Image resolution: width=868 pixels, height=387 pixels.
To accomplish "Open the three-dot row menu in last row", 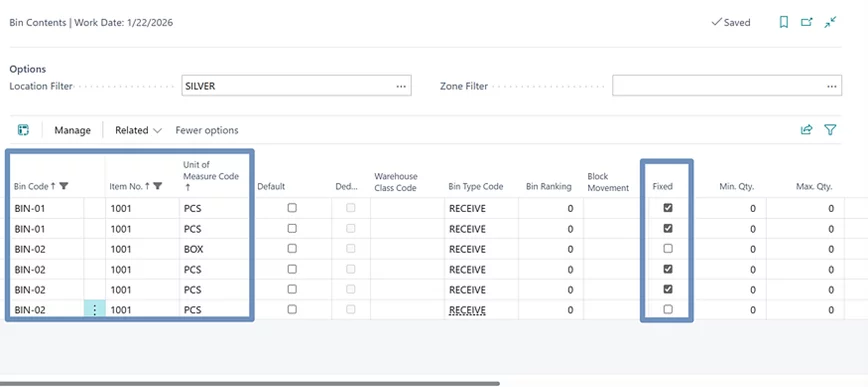I will 95,309.
